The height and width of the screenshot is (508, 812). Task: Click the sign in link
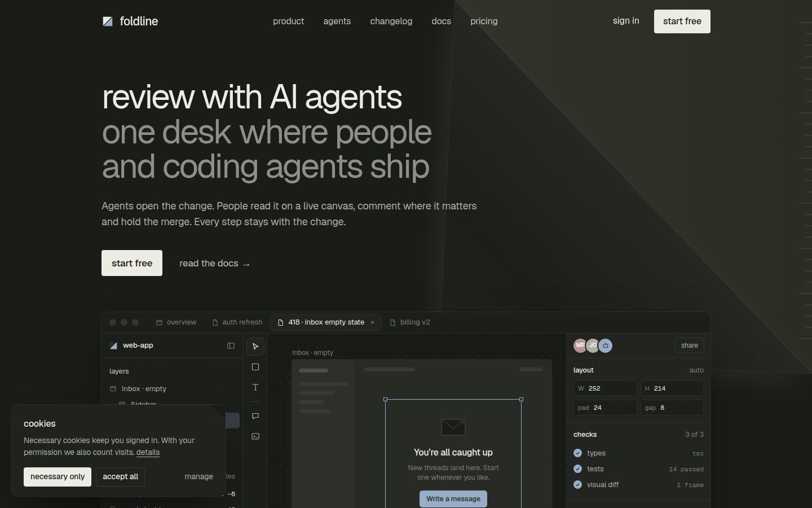coord(626,21)
